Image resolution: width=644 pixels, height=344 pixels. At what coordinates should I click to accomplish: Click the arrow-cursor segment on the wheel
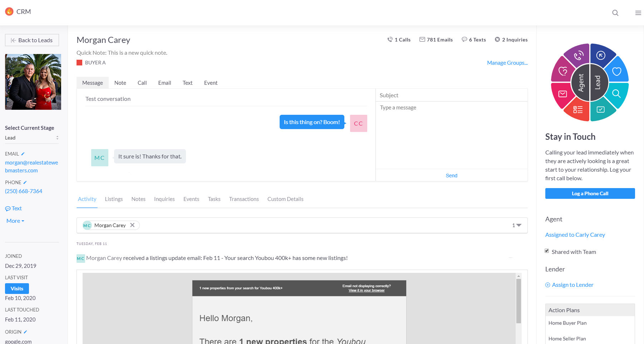(601, 55)
